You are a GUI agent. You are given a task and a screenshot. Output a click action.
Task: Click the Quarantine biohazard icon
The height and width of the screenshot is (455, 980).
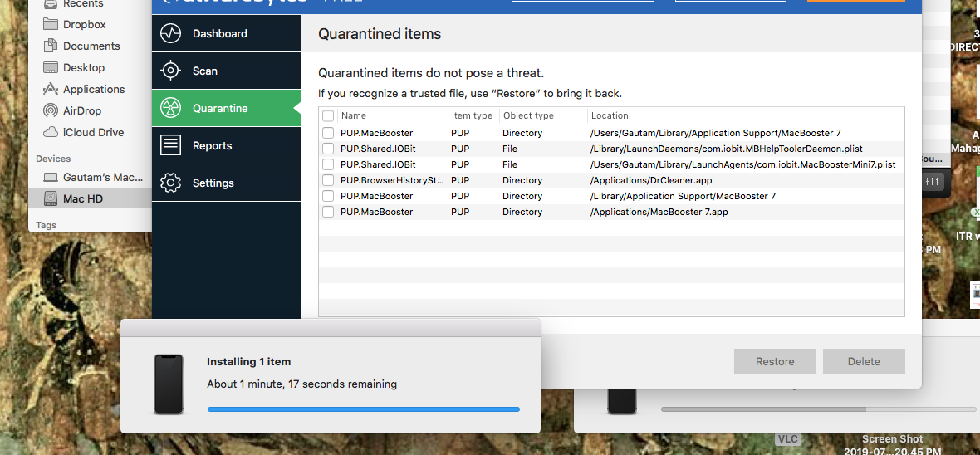pyautogui.click(x=170, y=108)
